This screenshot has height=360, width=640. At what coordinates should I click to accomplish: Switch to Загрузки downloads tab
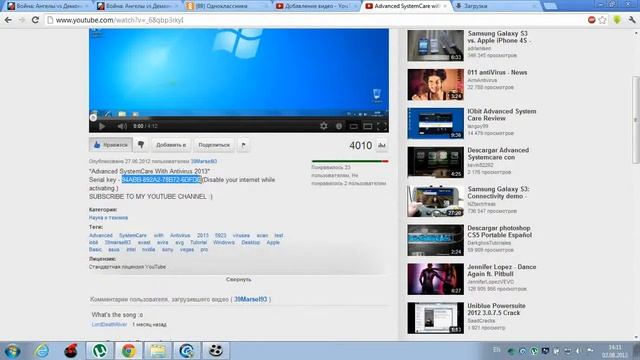click(496, 6)
